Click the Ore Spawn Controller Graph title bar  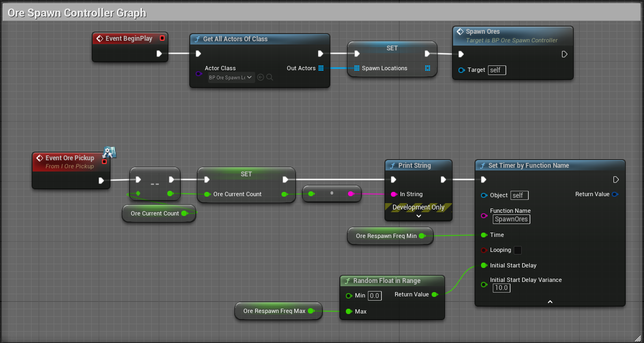(322, 13)
